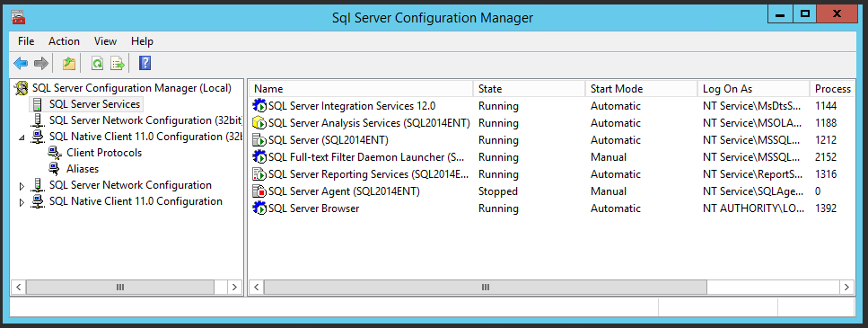The image size is (868, 328).
Task: Expand the bottom SQL Native Client 11.0 Configuration node
Action: tap(22, 202)
